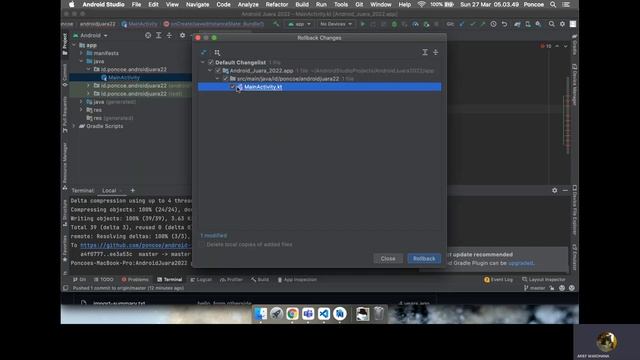Click the Show Diff icon in dialog

[x=204, y=52]
